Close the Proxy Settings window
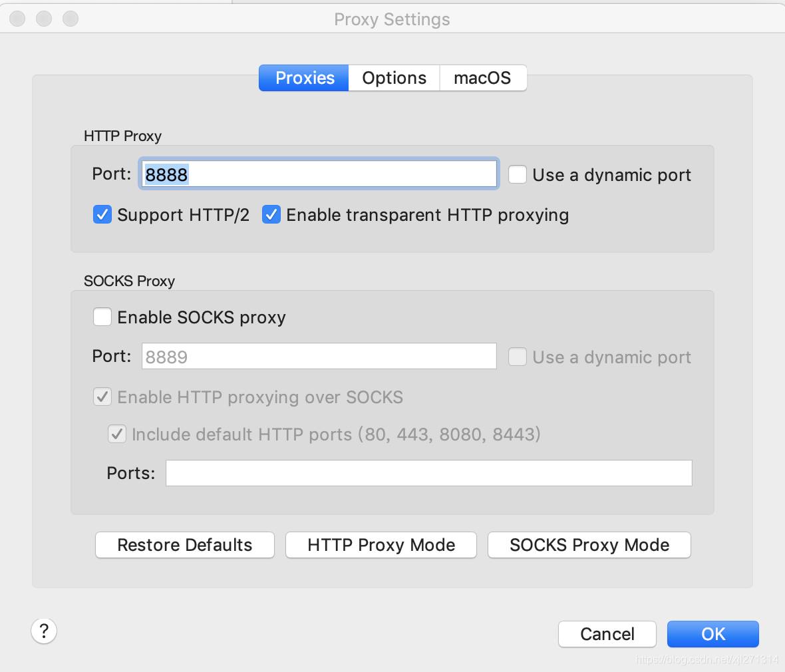Image resolution: width=785 pixels, height=672 pixels. (x=17, y=19)
